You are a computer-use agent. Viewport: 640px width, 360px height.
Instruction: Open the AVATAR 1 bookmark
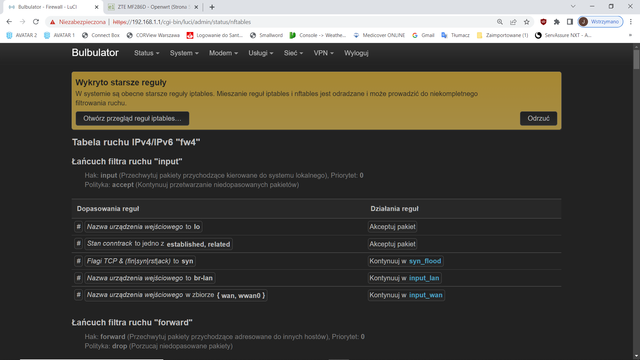pos(59,36)
